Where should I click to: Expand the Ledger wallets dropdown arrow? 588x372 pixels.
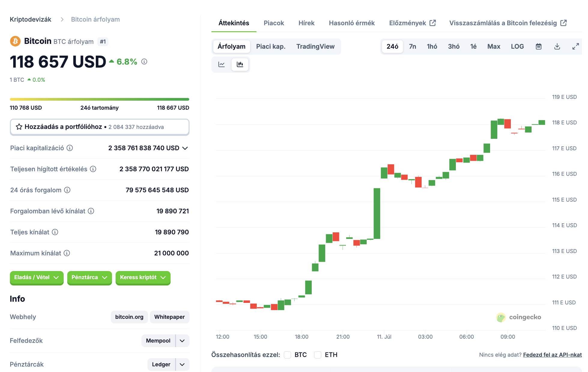(182, 364)
